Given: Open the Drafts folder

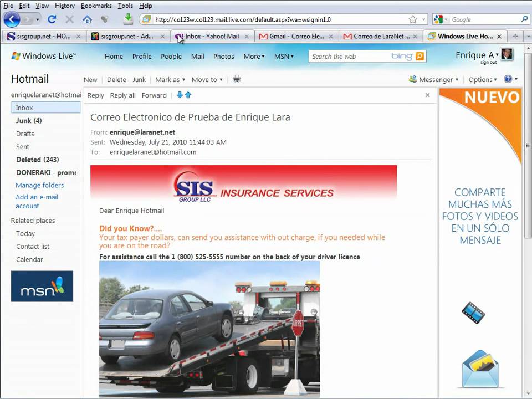Looking at the screenshot, I should (25, 134).
